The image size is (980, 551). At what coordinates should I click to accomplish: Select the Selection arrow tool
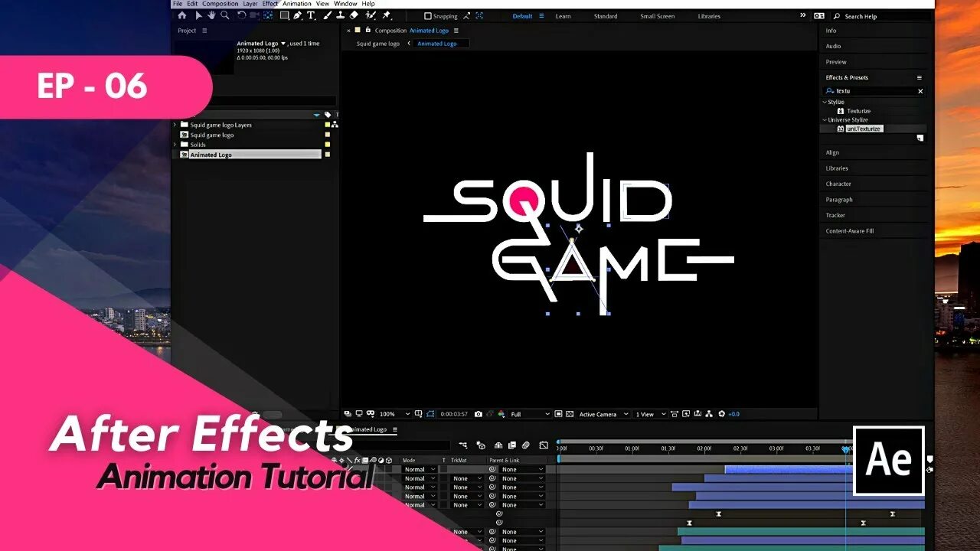(x=199, y=15)
